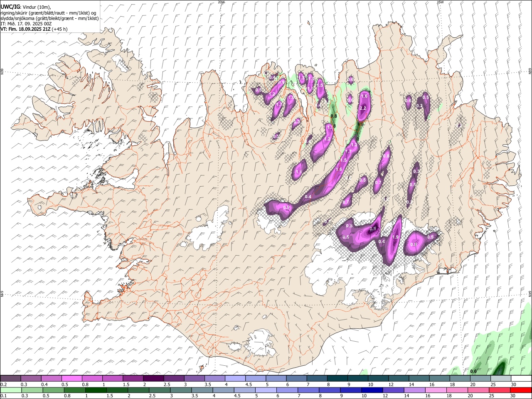532x399 pixels.
Task: Click the 20W longitude label on the top edge
Action: pos(221,2)
